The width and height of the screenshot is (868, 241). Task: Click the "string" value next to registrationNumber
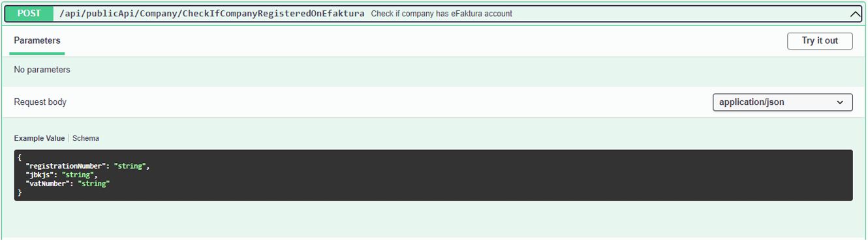129,166
